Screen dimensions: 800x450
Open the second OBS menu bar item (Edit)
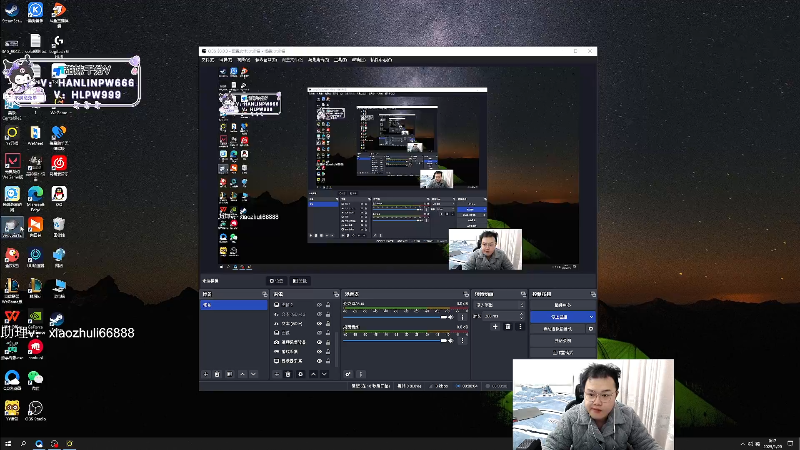[x=226, y=60]
